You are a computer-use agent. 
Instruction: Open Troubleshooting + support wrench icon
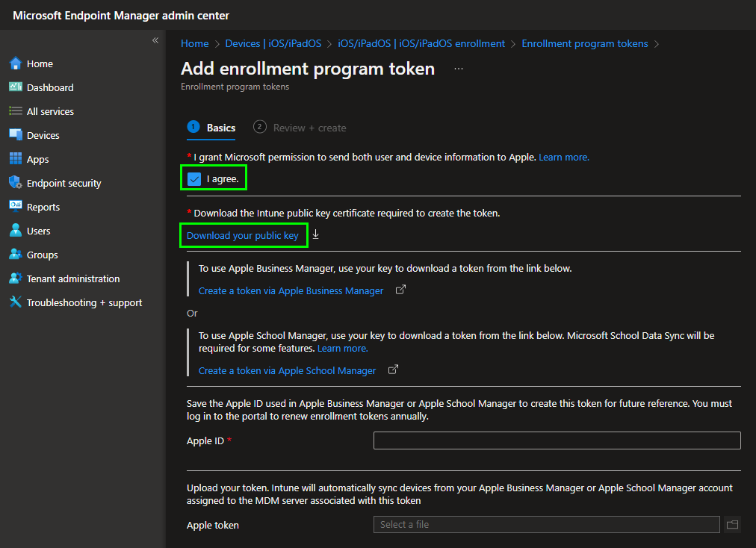pos(16,302)
